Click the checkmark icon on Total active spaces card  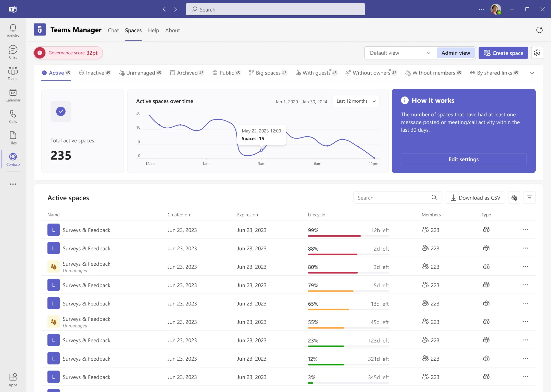click(61, 111)
